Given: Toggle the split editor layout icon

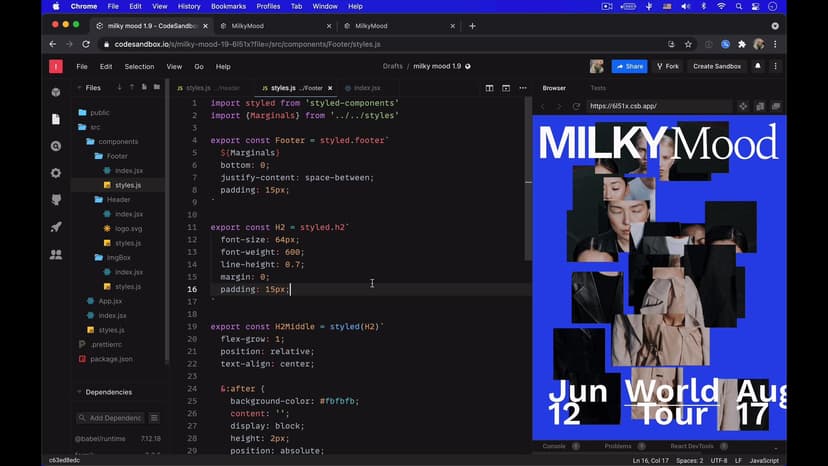Looking at the screenshot, I should tap(490, 88).
